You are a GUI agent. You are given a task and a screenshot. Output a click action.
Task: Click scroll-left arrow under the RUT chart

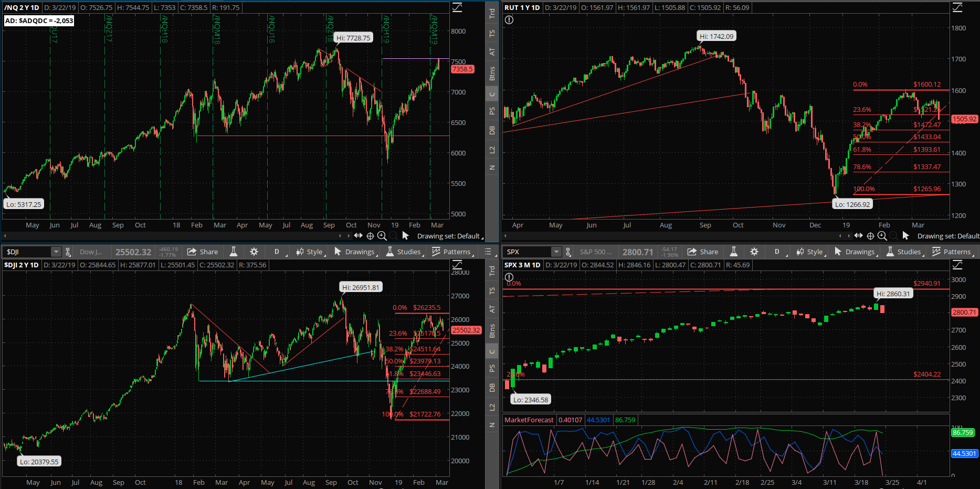tap(505, 236)
